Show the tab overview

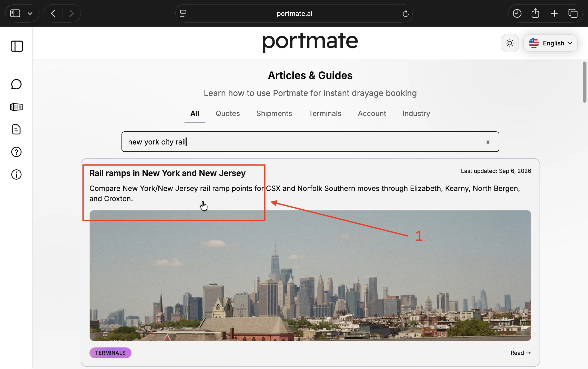(573, 14)
